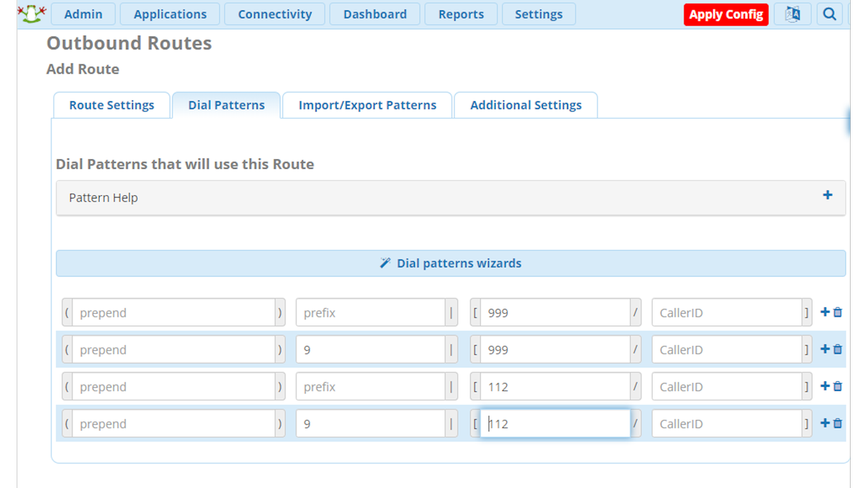This screenshot has width=868, height=488.
Task: Switch to the Route Settings tab
Action: tap(111, 105)
